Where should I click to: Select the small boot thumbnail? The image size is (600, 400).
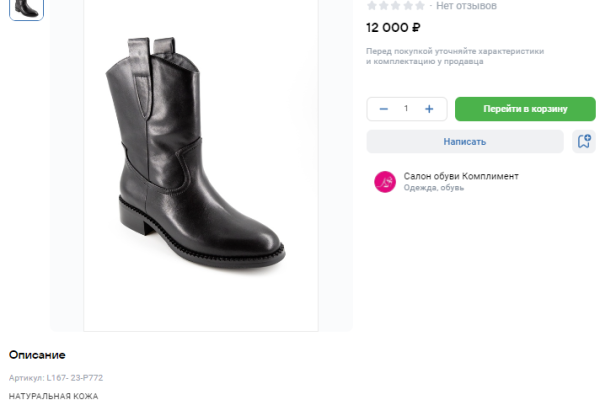[x=26, y=8]
